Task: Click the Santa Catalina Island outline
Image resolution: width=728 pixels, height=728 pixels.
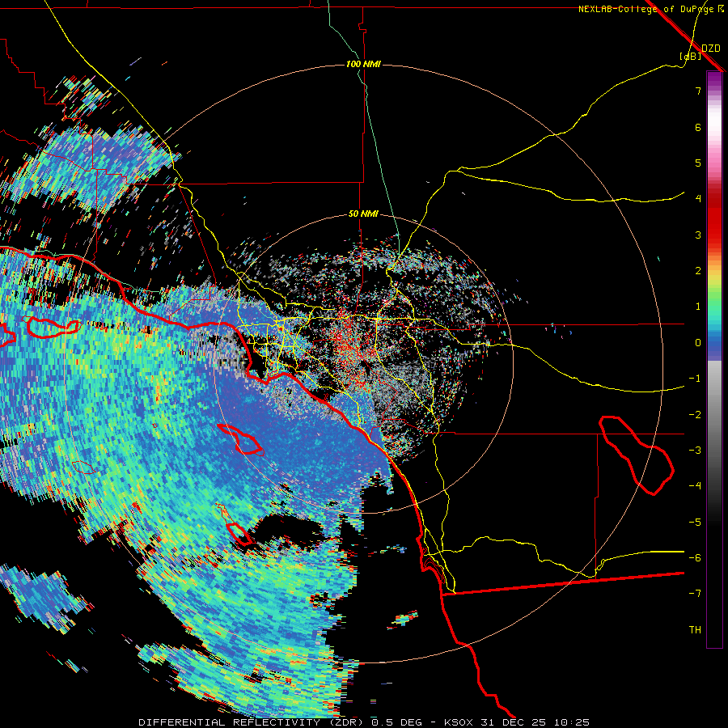Action: point(240,439)
